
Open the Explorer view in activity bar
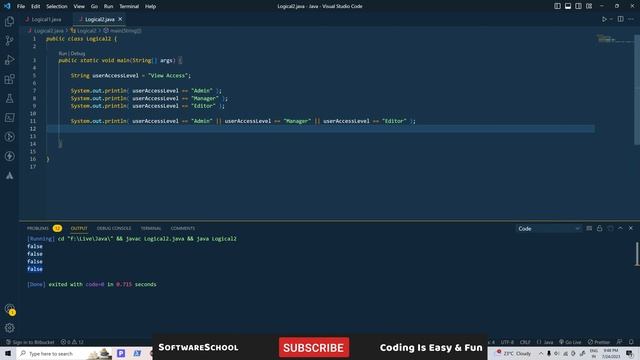pyautogui.click(x=9, y=21)
